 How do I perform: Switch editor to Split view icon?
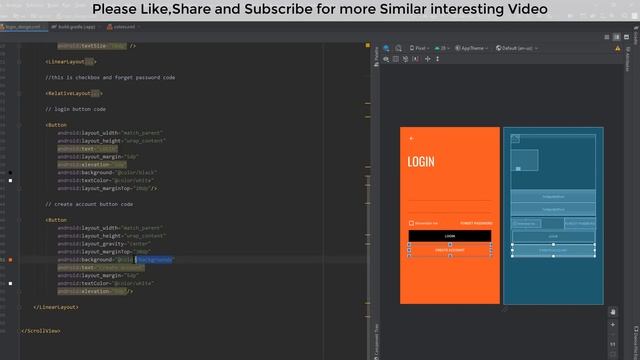617,37
